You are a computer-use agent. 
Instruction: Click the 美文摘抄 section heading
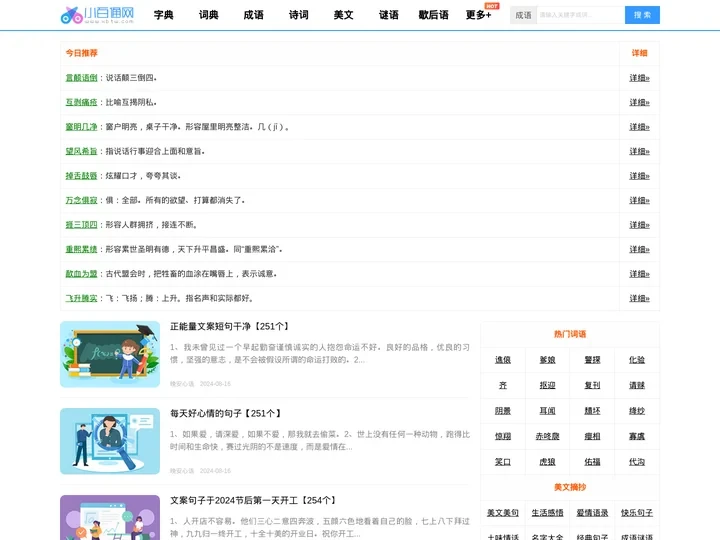coord(570,487)
